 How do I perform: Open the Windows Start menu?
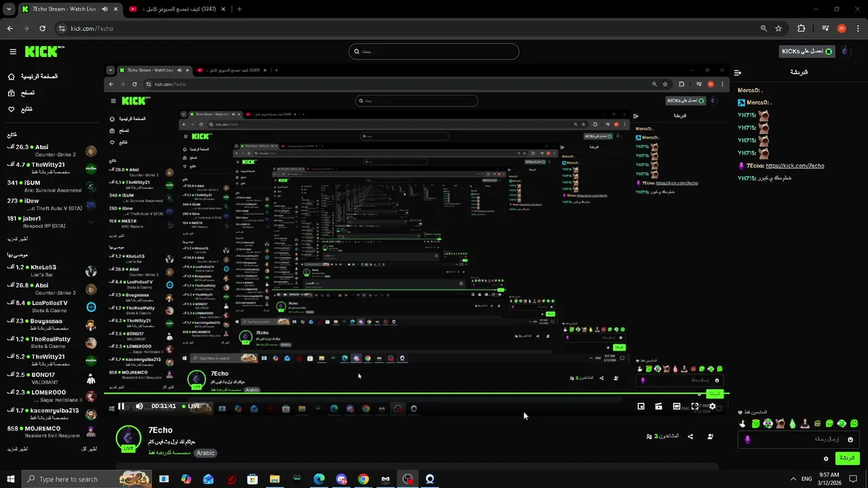[x=11, y=479]
